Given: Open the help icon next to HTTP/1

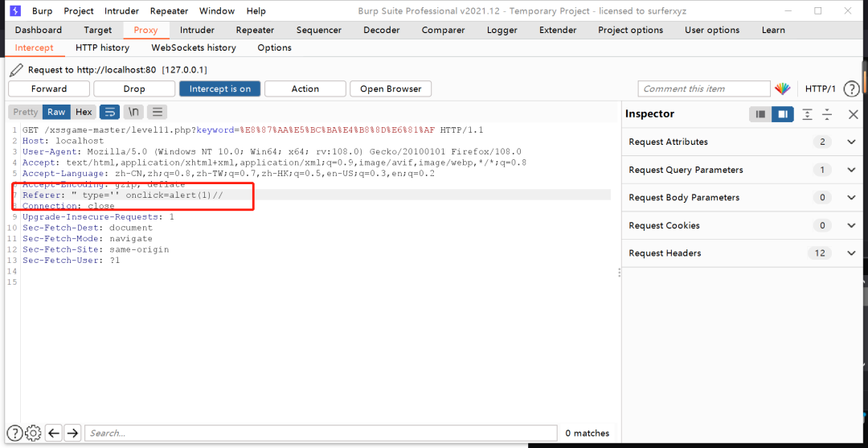Looking at the screenshot, I should click(851, 88).
